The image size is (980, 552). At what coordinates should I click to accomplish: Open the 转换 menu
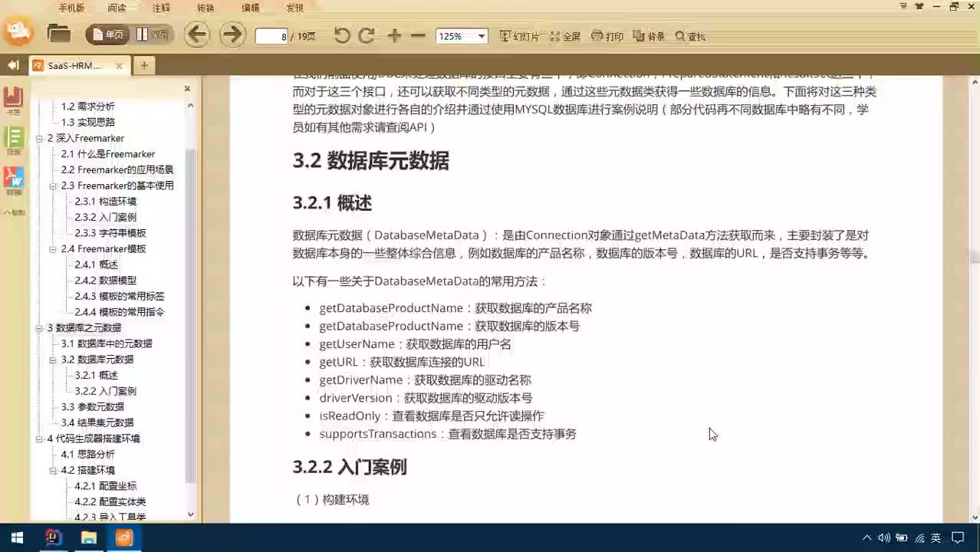[206, 8]
